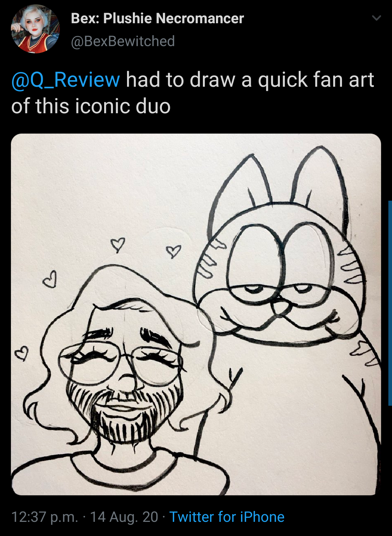Click the 14 Aug. 20 date
The height and width of the screenshot is (536, 392).
pos(124,517)
